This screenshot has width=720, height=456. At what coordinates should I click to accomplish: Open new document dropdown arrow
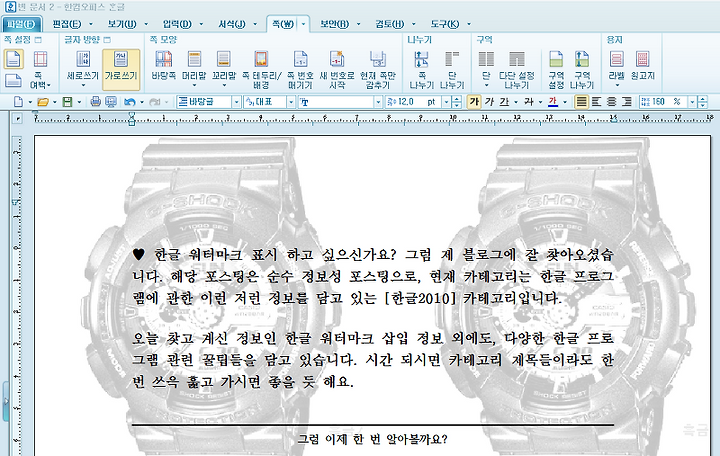pyautogui.click(x=30, y=101)
